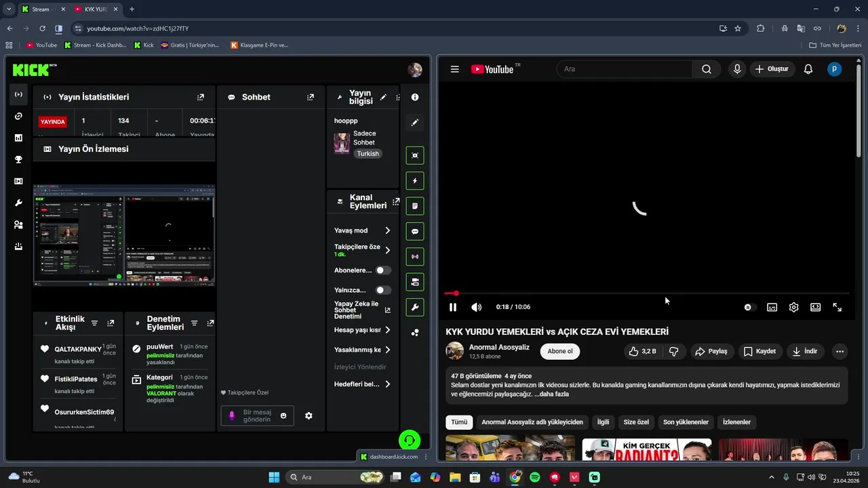This screenshot has width=868, height=488.
Task: Click the info icon in Kick right toolbar
Action: click(x=415, y=97)
